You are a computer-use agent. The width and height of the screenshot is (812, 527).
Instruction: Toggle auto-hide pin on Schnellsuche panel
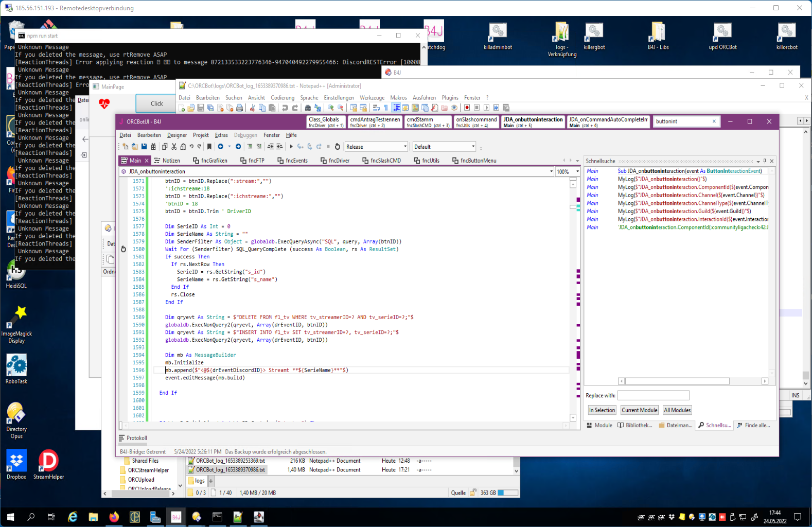click(x=765, y=161)
